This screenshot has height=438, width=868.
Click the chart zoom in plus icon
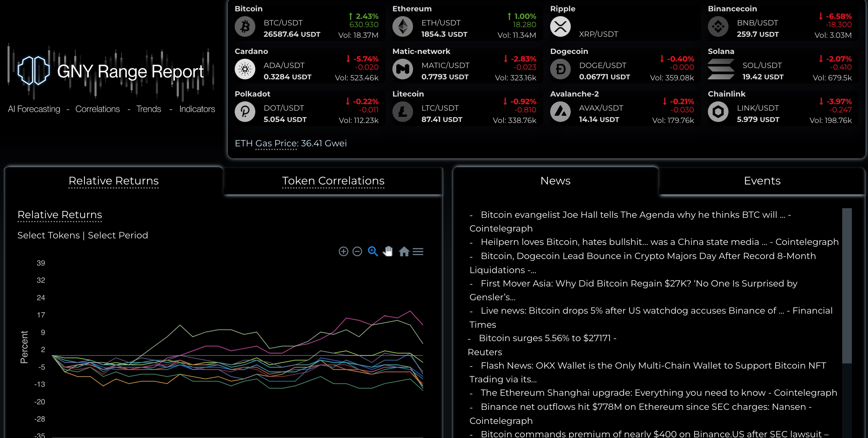(343, 251)
